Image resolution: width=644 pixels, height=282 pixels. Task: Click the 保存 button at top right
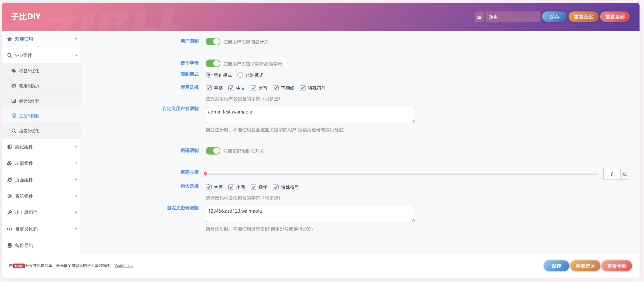tap(554, 16)
